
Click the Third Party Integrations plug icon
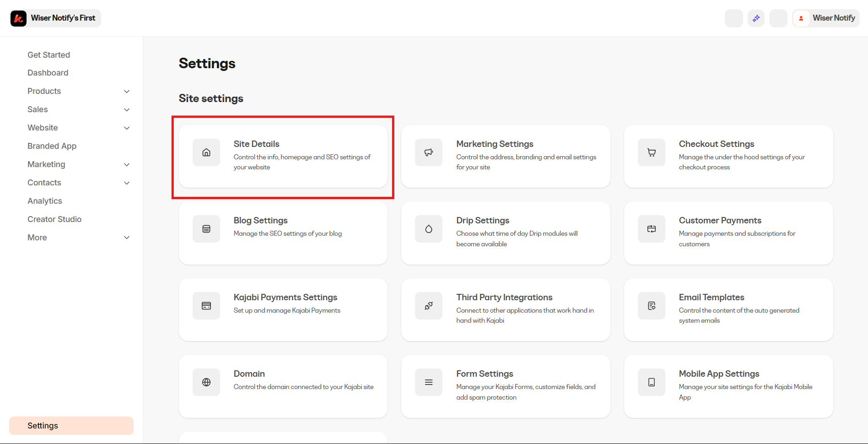coord(429,306)
